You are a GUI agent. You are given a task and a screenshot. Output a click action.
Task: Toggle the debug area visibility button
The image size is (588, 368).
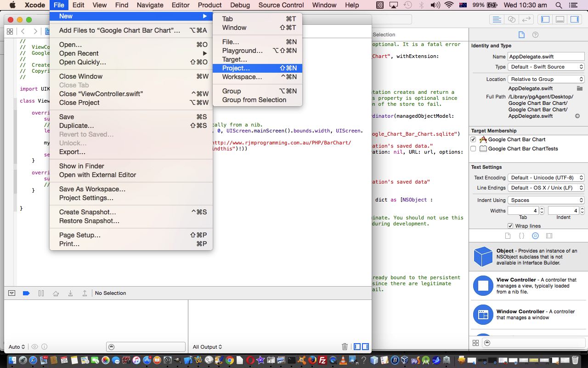(x=560, y=19)
